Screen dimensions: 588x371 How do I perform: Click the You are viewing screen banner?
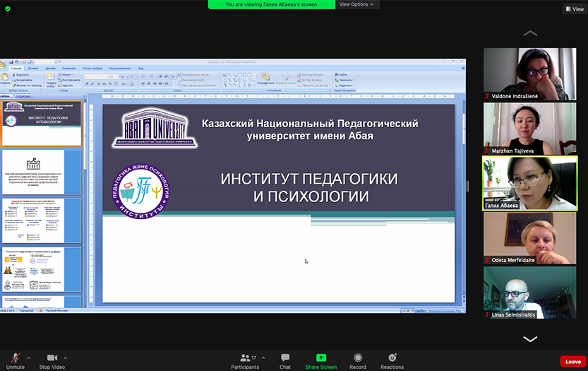tap(271, 4)
